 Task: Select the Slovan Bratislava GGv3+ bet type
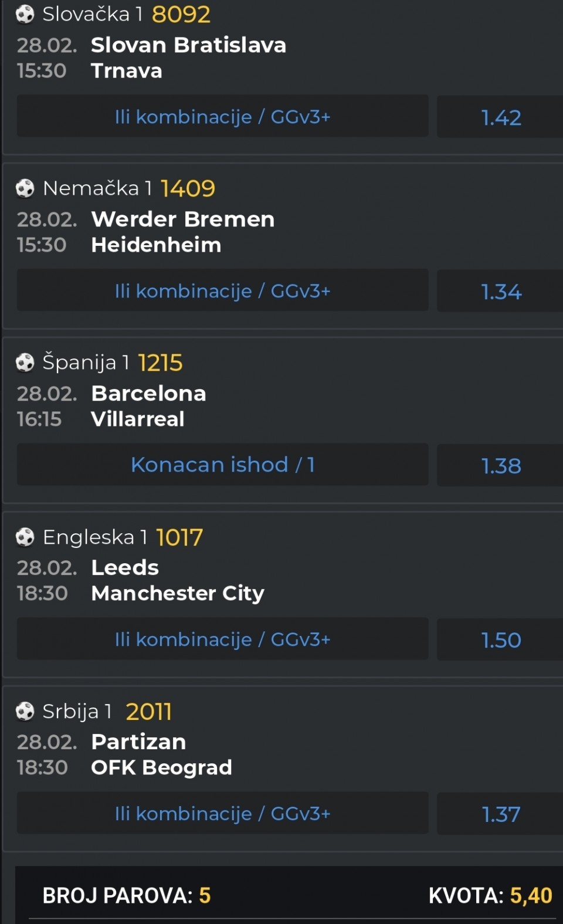tap(223, 117)
